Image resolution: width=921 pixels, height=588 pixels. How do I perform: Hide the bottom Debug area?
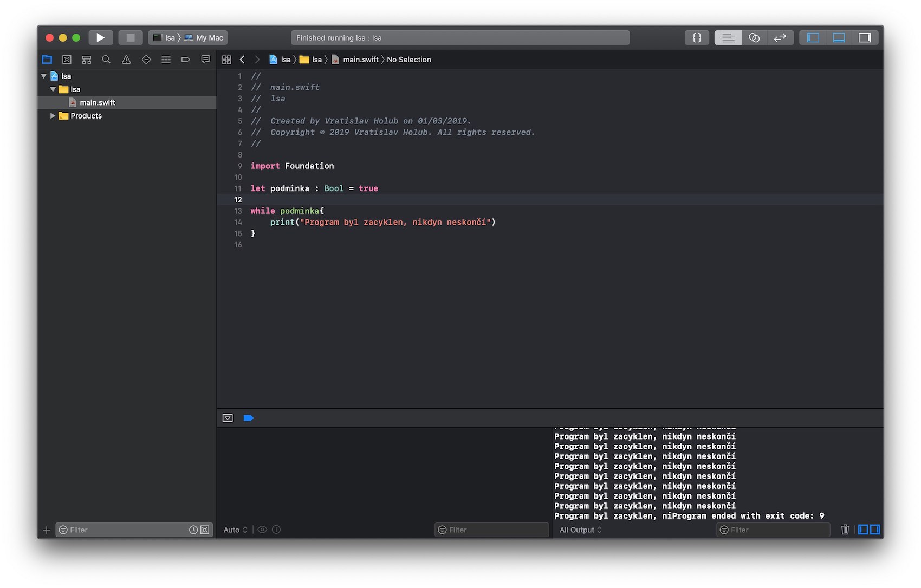839,37
